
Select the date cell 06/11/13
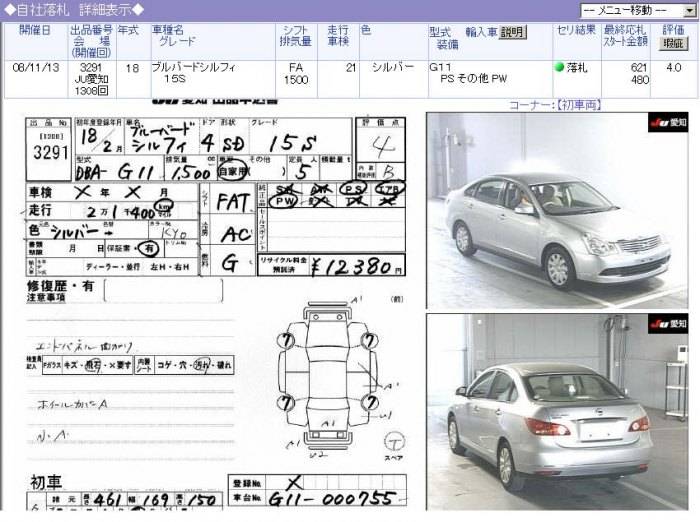click(36, 67)
